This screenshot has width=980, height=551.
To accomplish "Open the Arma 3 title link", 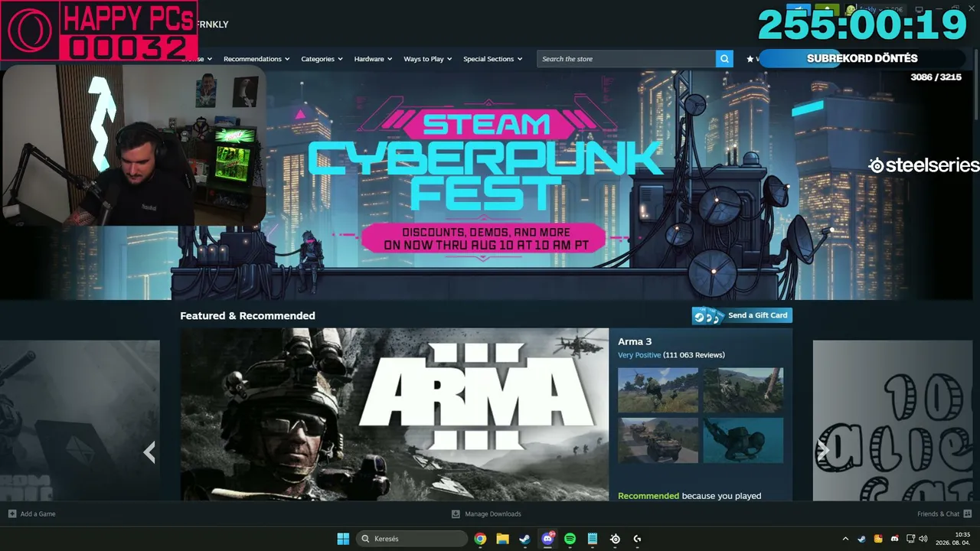I will click(635, 341).
